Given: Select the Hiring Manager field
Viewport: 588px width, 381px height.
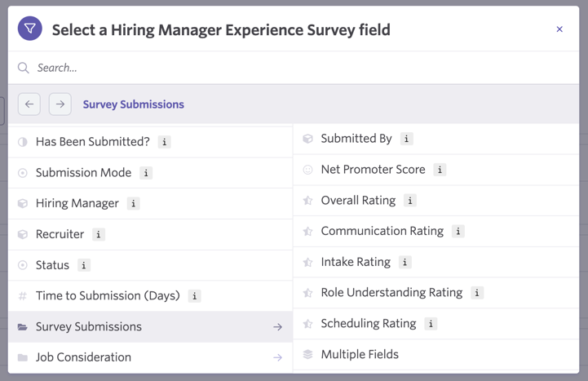Looking at the screenshot, I should pyautogui.click(x=150, y=204).
